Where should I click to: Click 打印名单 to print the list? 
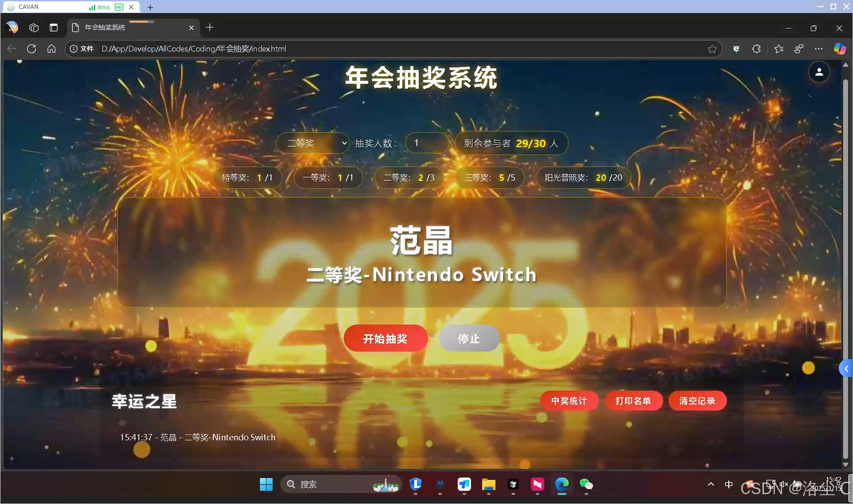634,400
